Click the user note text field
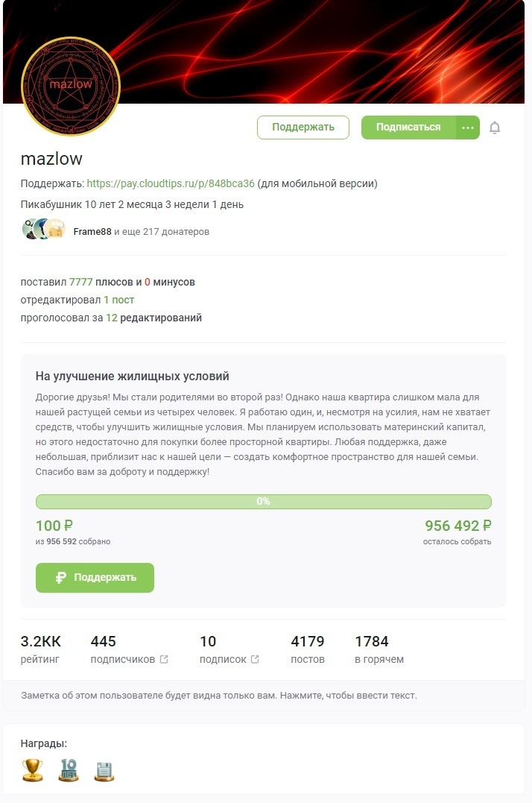Screen dimensions: 532x803 tap(219, 696)
